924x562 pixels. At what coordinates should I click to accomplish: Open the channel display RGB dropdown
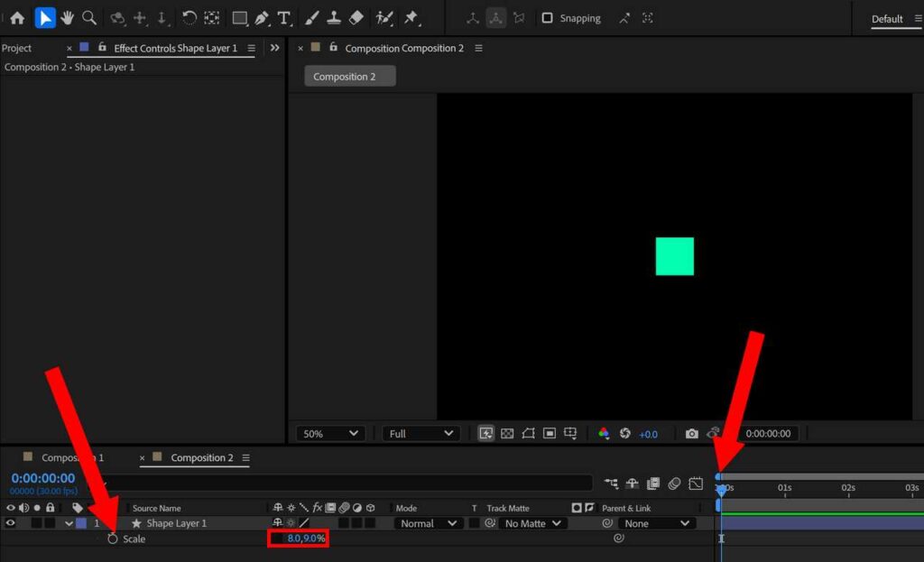604,434
